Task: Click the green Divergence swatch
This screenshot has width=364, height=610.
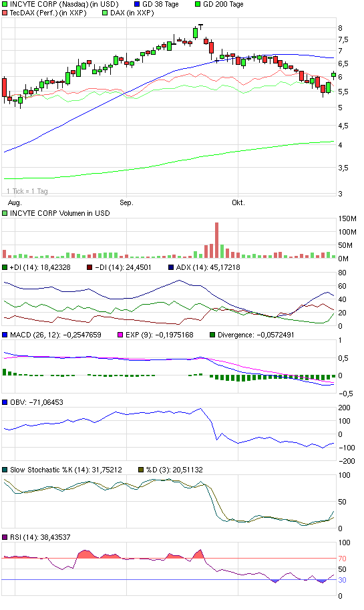Action: [x=212, y=335]
